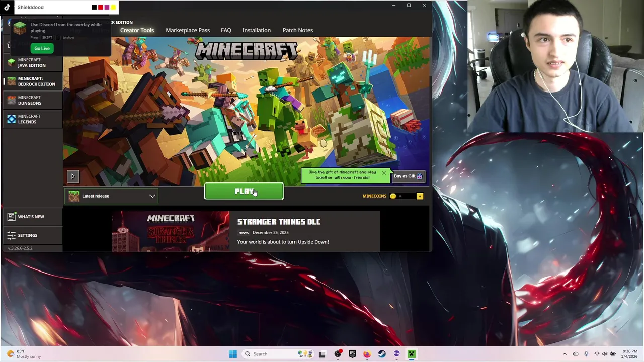Viewport: 644px width, 362px height.
Task: Open Epic Games launcher from taskbar
Action: pos(352,354)
